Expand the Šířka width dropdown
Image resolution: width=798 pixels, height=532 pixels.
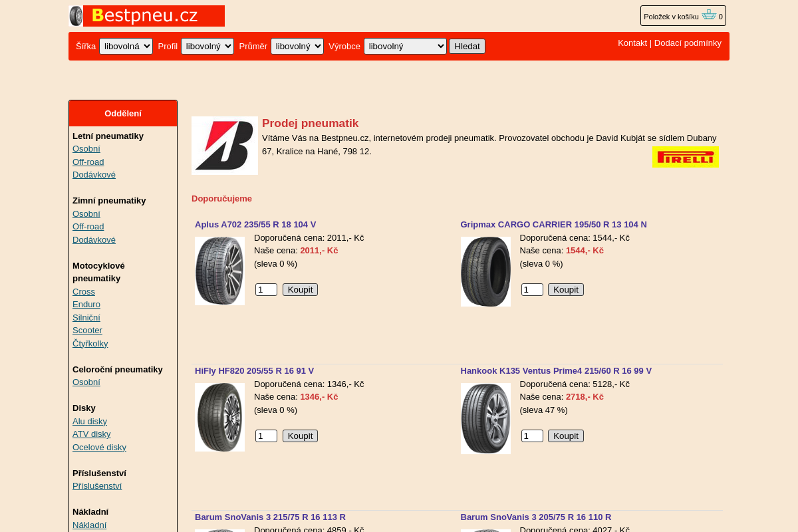pos(126,47)
